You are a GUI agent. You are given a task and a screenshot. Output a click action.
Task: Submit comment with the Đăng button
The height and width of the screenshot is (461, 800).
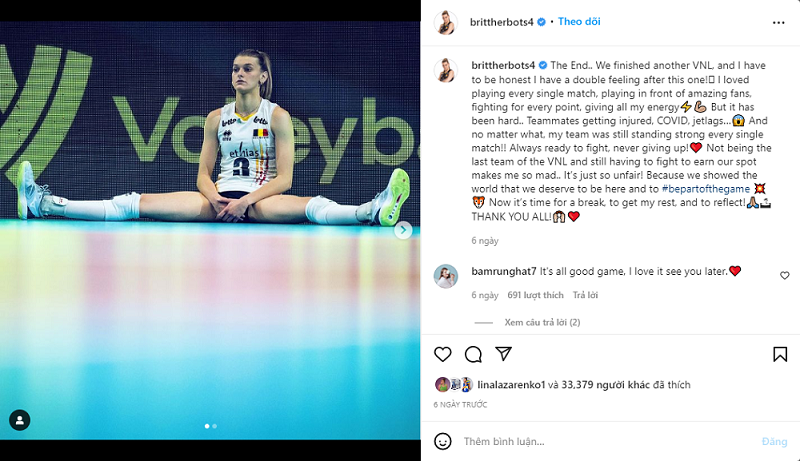774,442
